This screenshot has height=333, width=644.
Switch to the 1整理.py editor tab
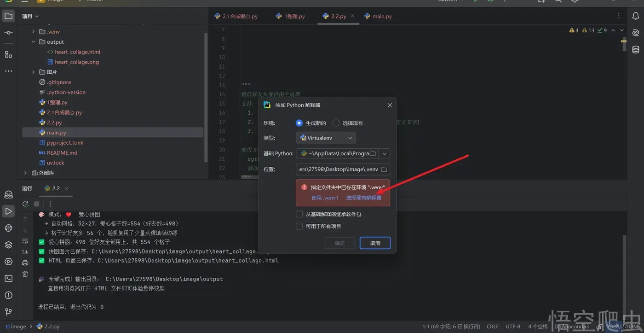290,16
